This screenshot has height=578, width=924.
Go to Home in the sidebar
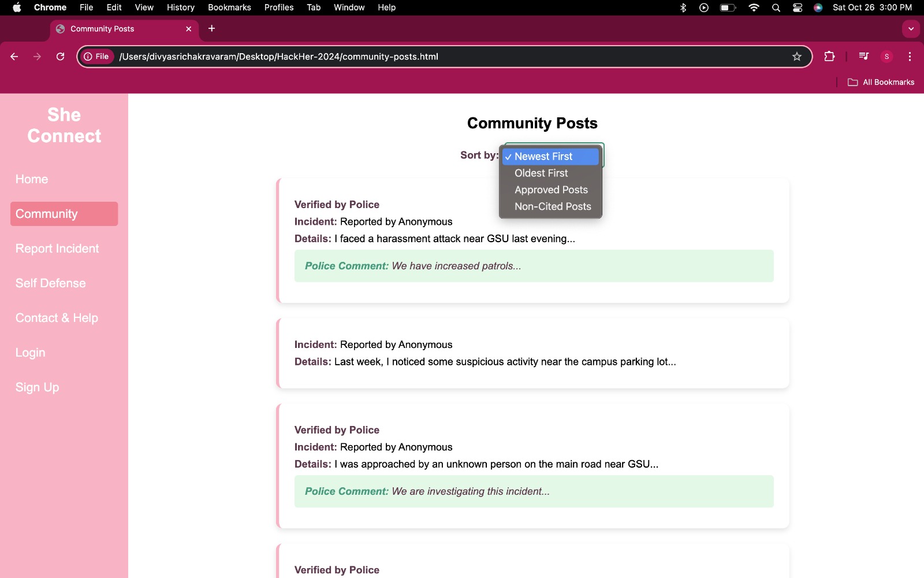pyautogui.click(x=32, y=179)
